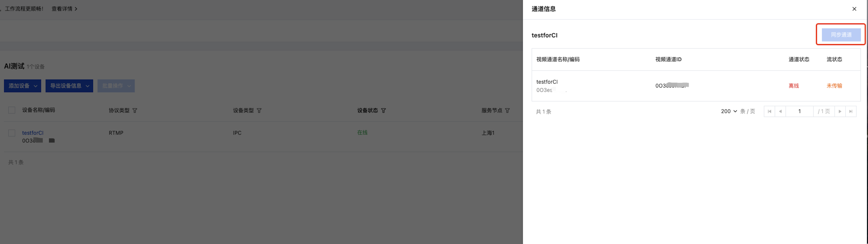Image resolution: width=868 pixels, height=244 pixels.
Task: Toggle the select-all checkbox in header
Action: [12, 110]
